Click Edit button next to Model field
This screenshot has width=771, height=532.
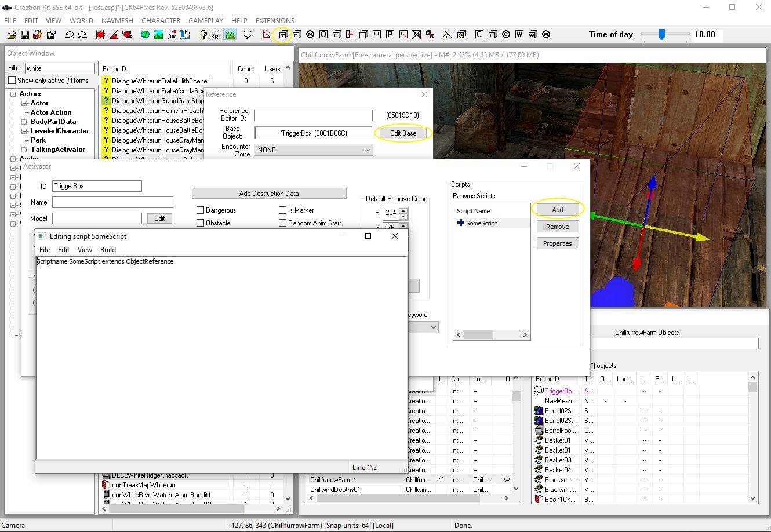click(159, 218)
